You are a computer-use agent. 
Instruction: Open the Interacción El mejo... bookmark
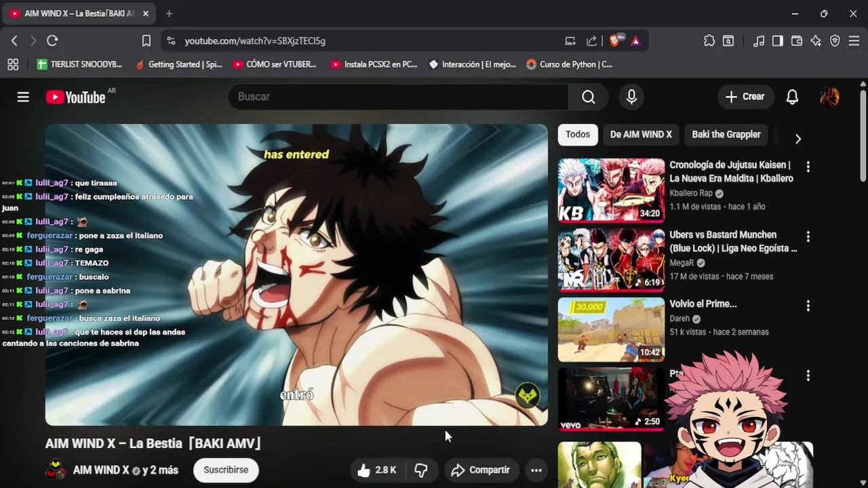point(473,64)
